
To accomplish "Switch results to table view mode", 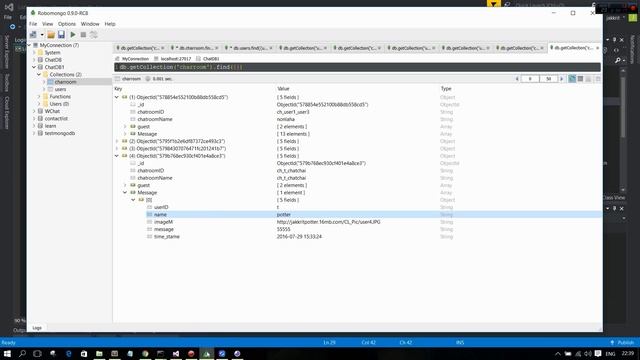I will pos(580,79).
